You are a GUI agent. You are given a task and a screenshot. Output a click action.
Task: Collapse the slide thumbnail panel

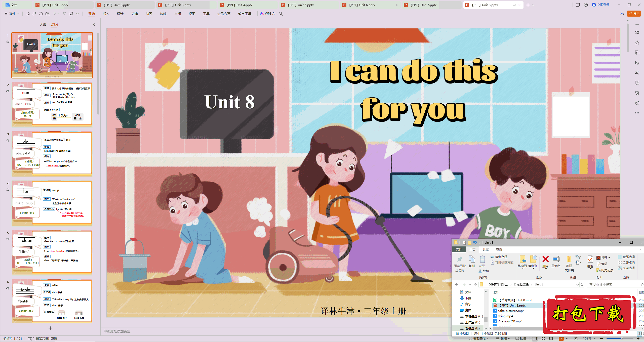point(94,24)
